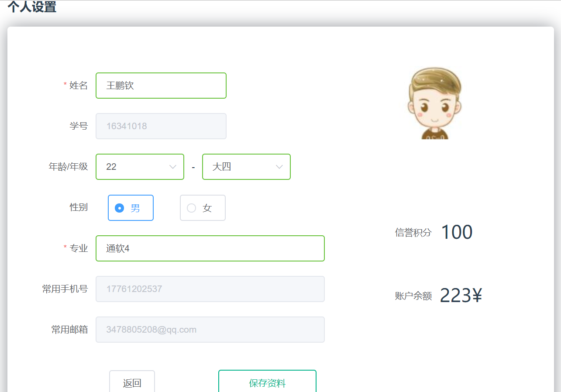The image size is (561, 392).
Task: Click the 常用手机号 field
Action: tap(210, 289)
